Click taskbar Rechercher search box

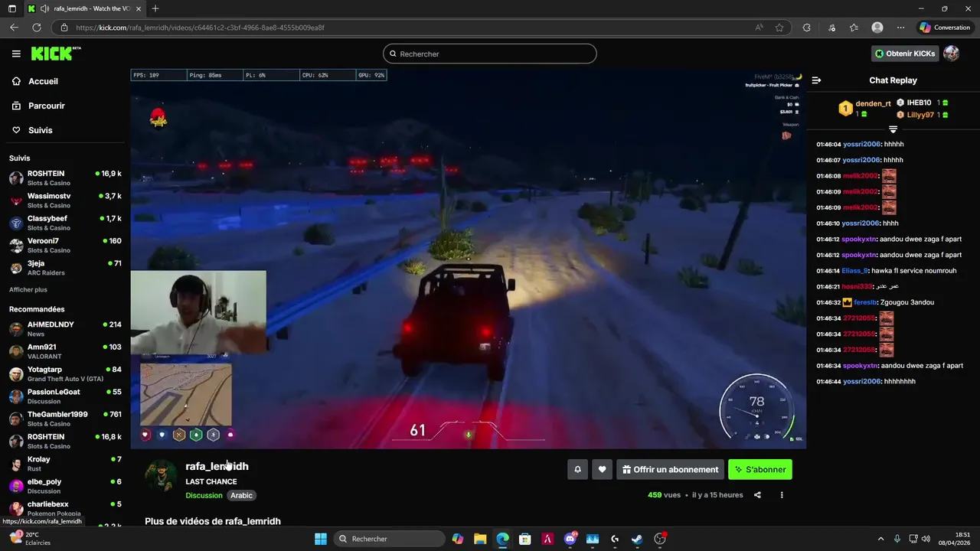389,539
